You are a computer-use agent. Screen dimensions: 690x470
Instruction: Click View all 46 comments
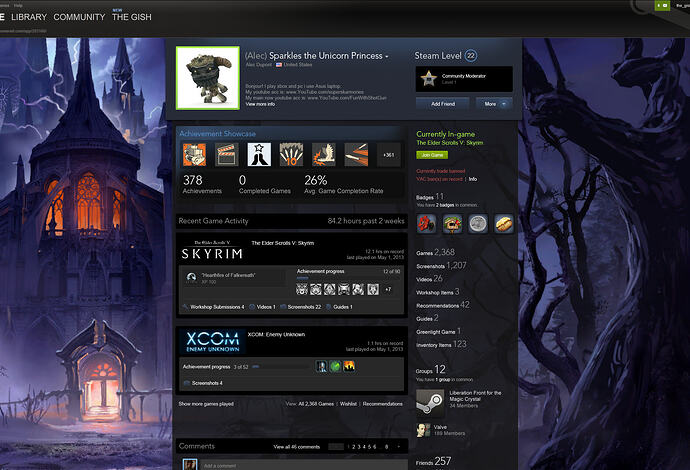pos(297,447)
